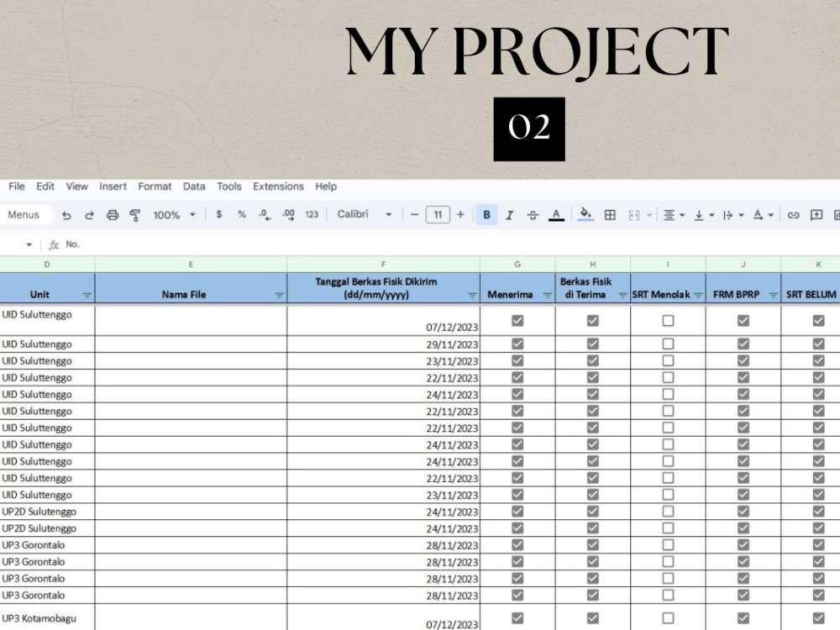
Task: Open the borders menu
Action: pos(610,215)
